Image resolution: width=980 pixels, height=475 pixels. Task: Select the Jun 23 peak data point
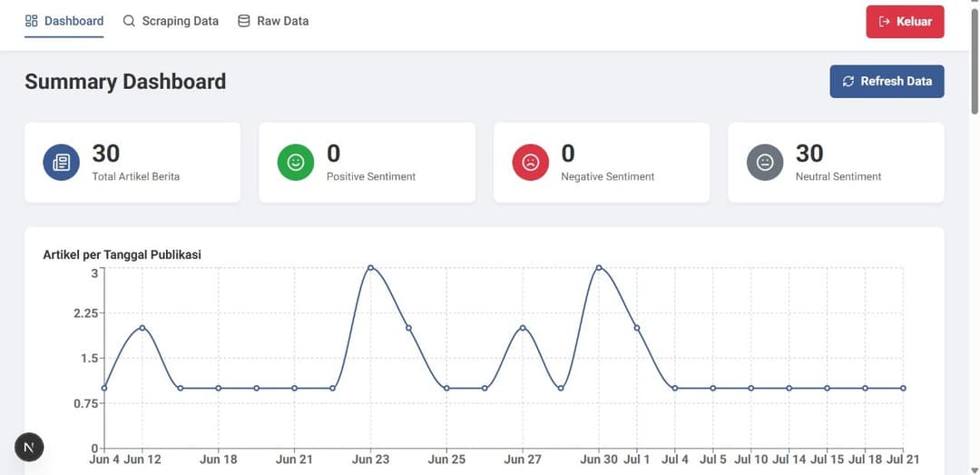point(370,268)
